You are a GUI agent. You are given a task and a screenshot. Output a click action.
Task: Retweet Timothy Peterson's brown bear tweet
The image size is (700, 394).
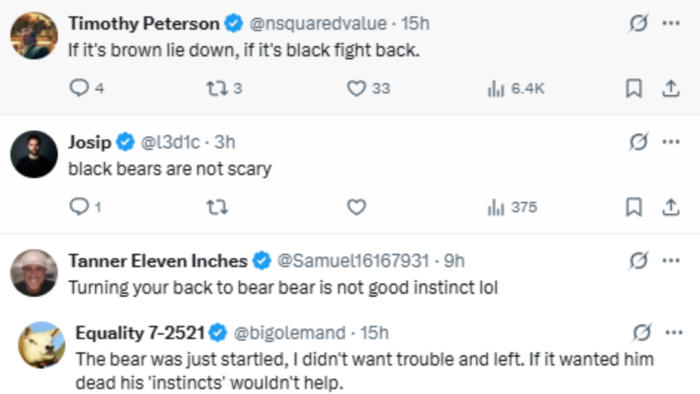pos(224,88)
